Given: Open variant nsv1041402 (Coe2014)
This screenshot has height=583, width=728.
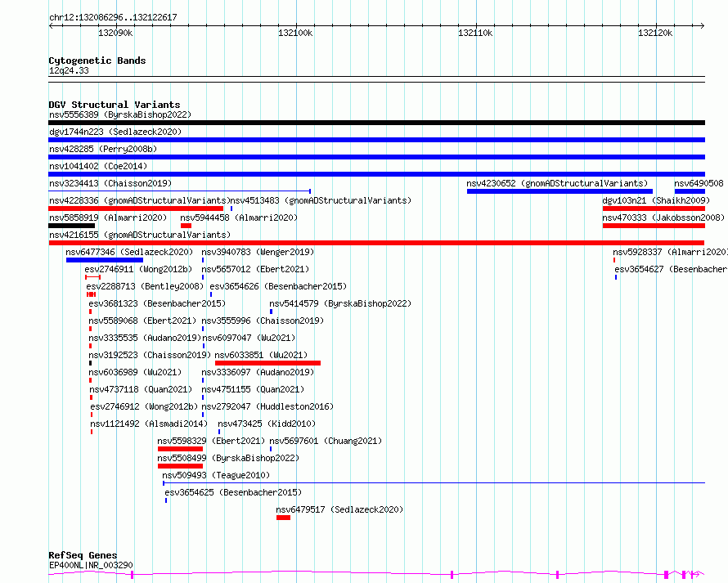Looking at the screenshot, I should tap(98, 166).
